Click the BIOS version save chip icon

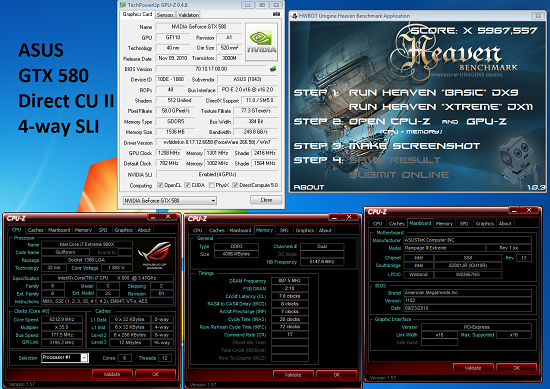(273, 69)
